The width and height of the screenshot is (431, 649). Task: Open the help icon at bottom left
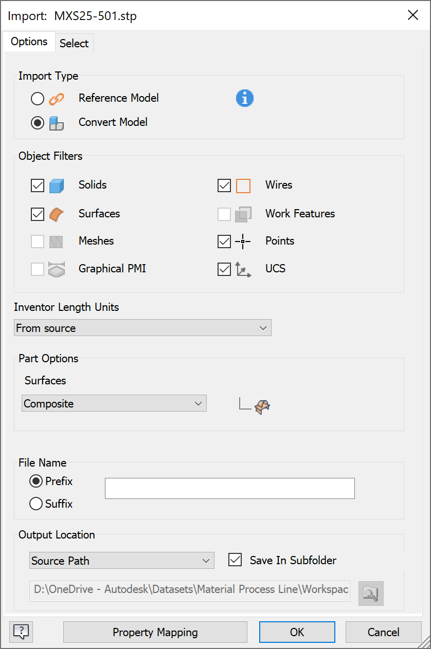coord(21,632)
